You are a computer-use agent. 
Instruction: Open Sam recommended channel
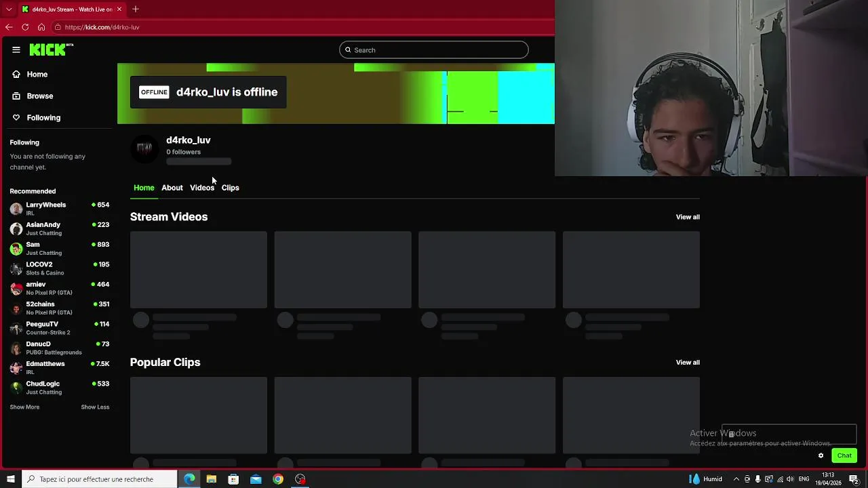[60, 249]
